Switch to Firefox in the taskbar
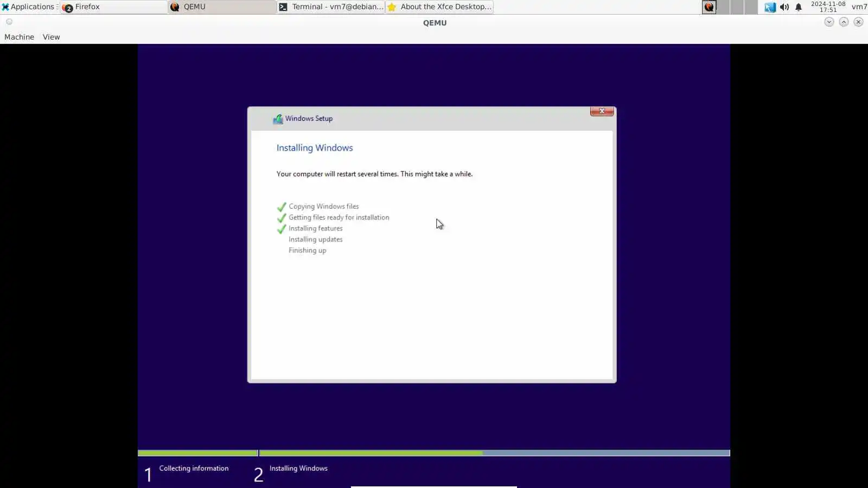Image resolution: width=868 pixels, height=488 pixels. [114, 7]
